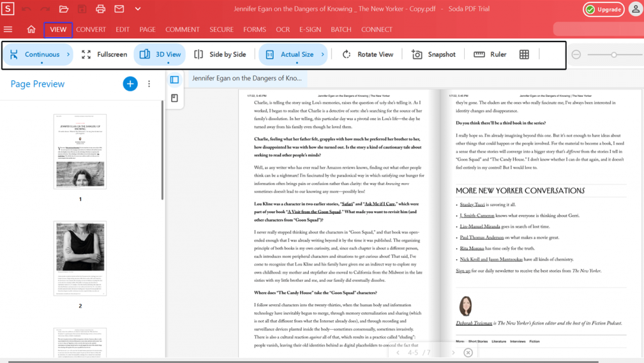Viewport: 644px width, 363px height.
Task: Open the PAGE tab
Action: 147,30
